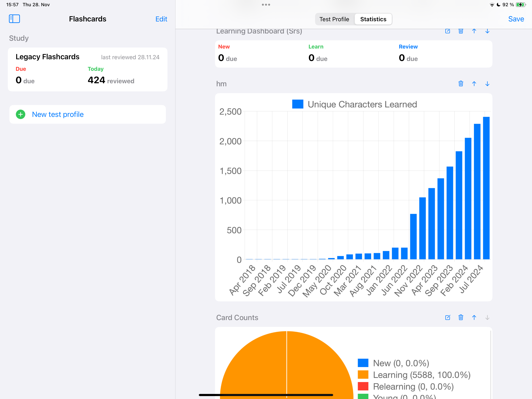
Task: Tap the home indicator bar
Action: [266, 395]
